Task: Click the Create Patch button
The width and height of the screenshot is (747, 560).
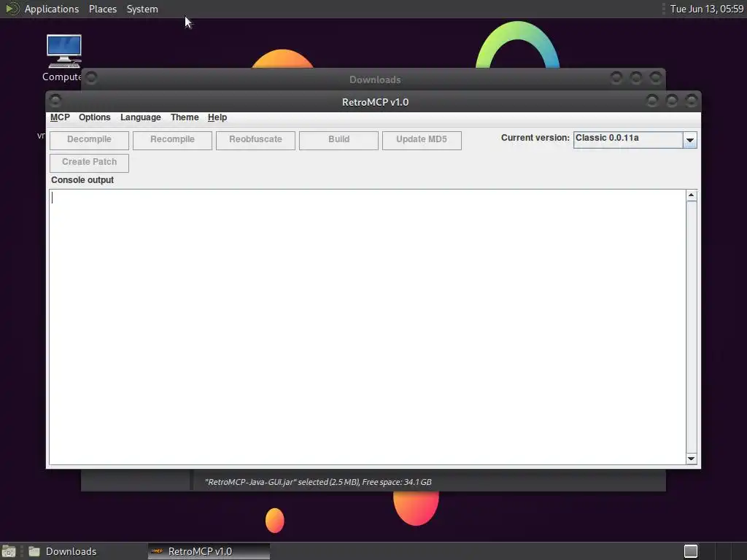Action: coord(89,163)
